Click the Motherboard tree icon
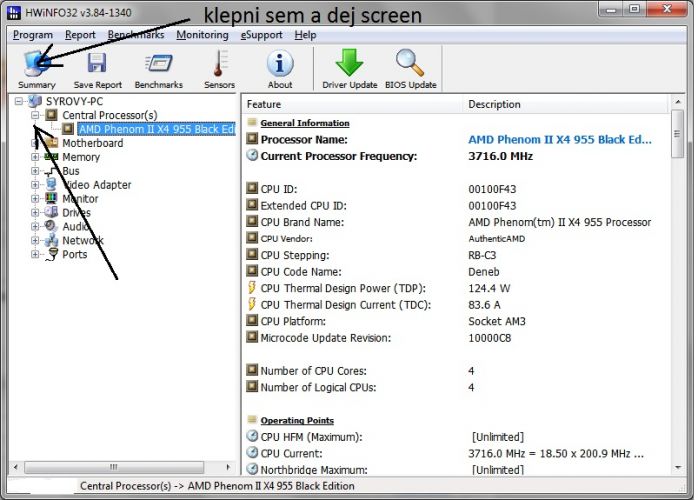Viewport: 698px width, 500px height. coord(52,142)
